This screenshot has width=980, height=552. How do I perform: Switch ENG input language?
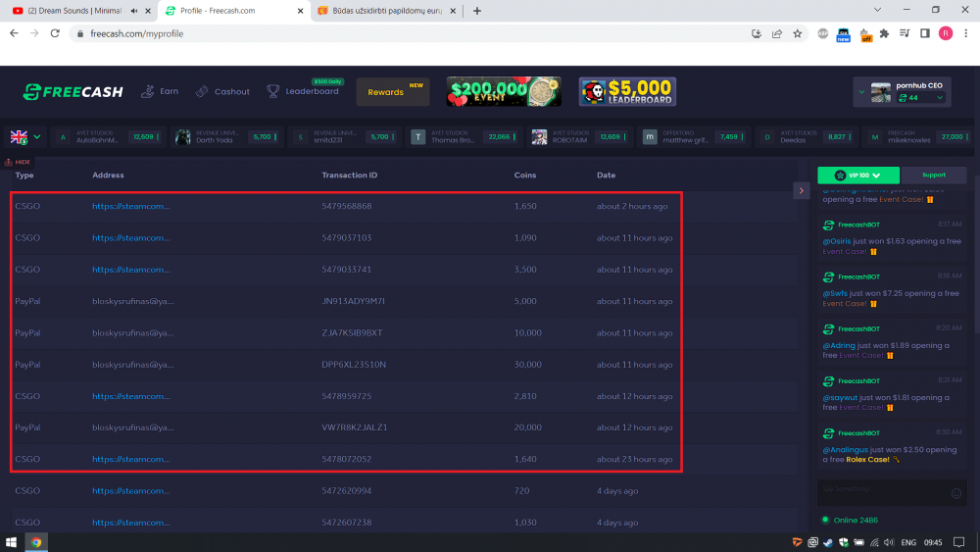pyautogui.click(x=908, y=542)
